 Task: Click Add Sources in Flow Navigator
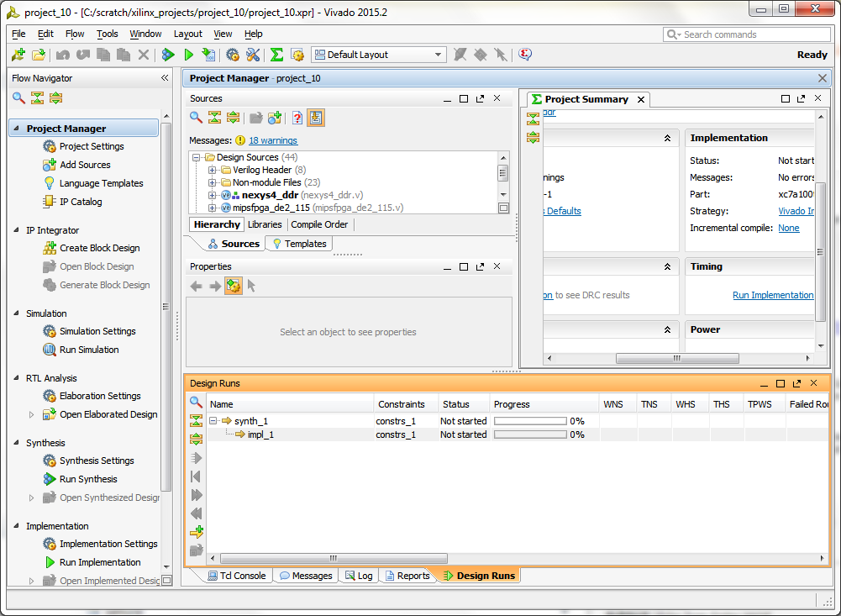(76, 165)
